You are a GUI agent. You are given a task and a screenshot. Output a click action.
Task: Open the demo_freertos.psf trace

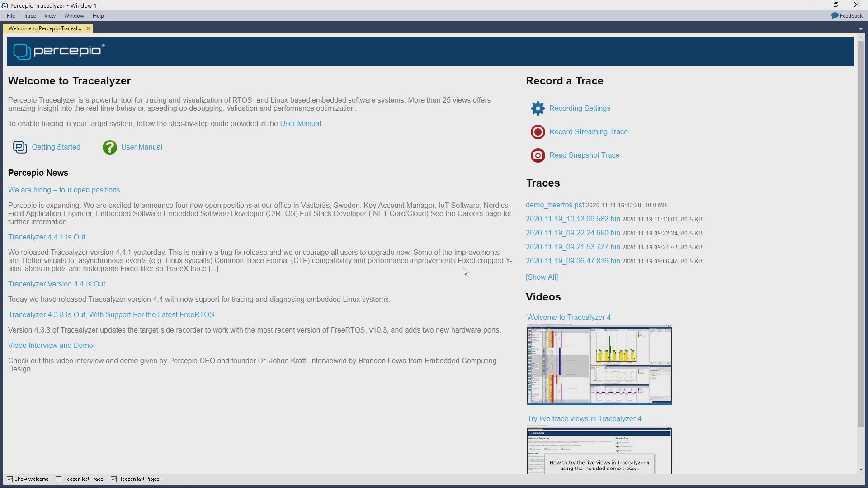point(555,205)
